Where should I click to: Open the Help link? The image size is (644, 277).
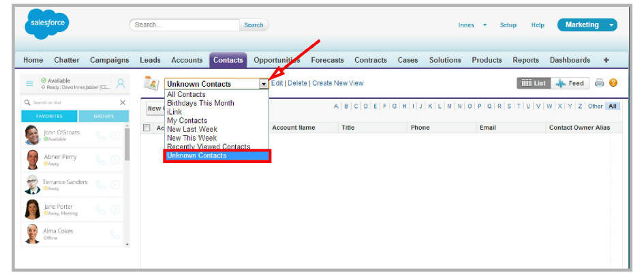click(538, 25)
